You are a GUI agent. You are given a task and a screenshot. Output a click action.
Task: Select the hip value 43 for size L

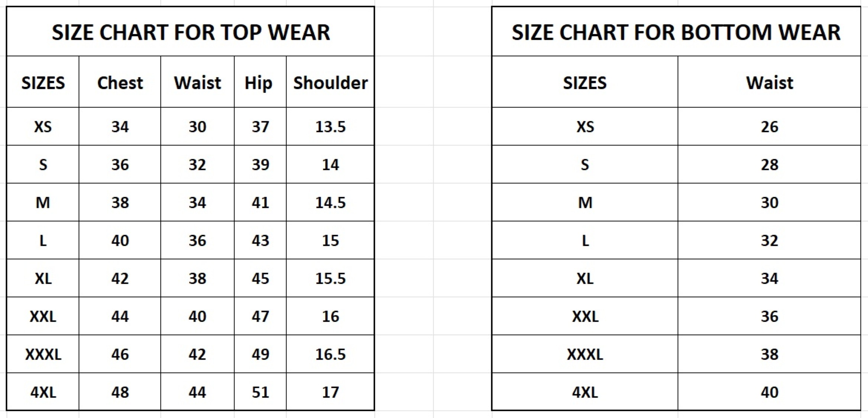pos(260,241)
